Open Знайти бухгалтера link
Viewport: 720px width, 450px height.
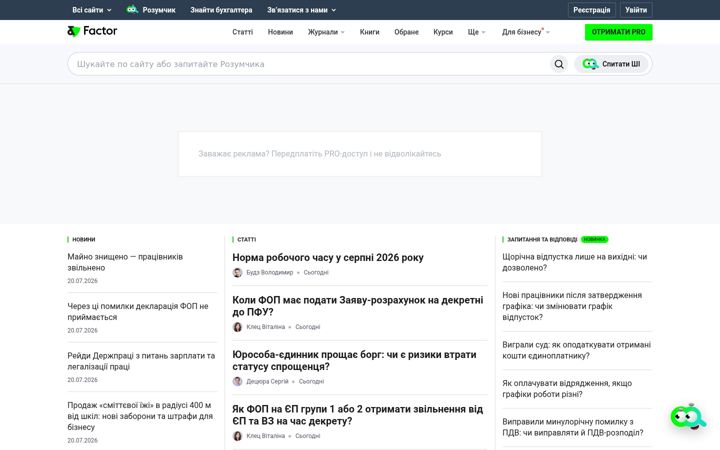[x=221, y=10]
